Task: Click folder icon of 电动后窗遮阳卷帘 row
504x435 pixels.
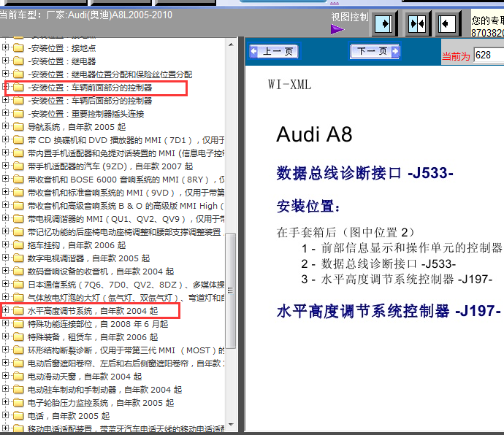Action: (18, 363)
